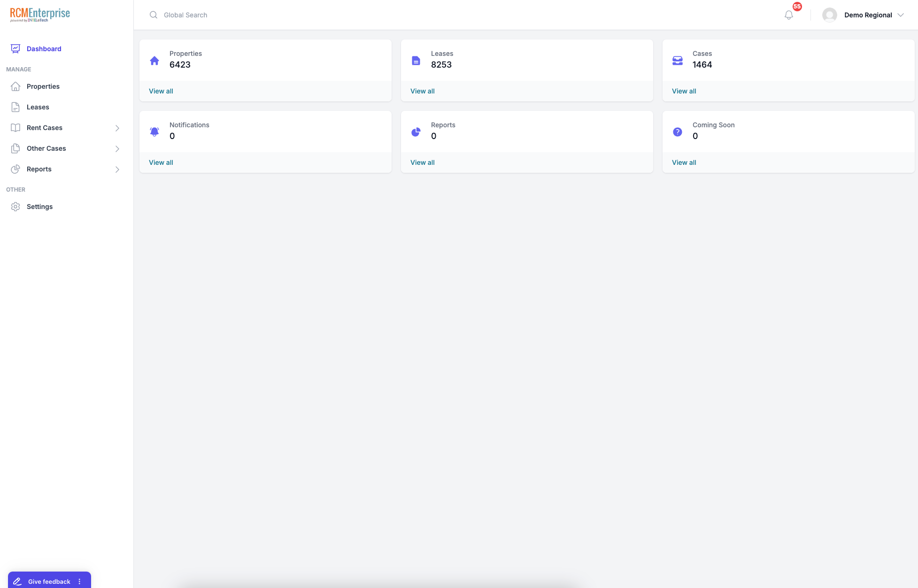Click the user avatar icon
Image resolution: width=918 pixels, height=588 pixels.
point(830,15)
